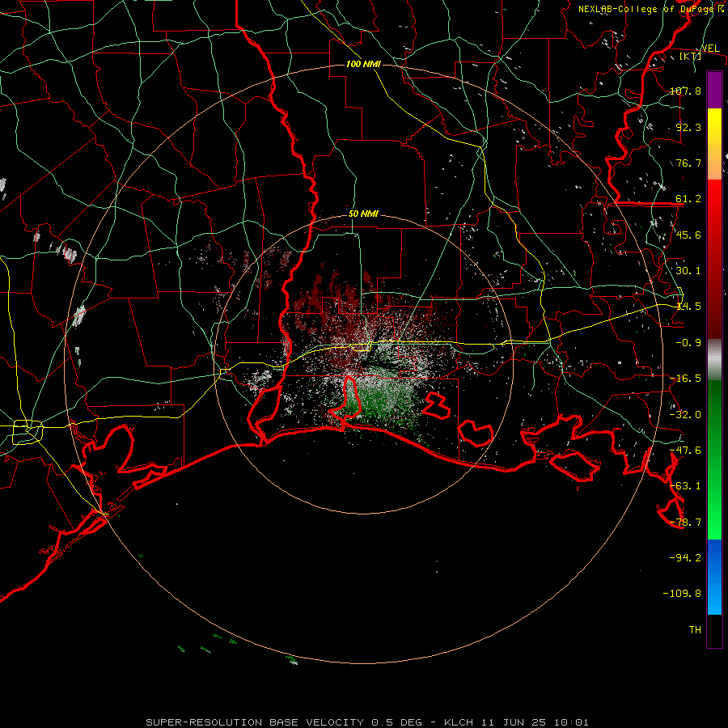The width and height of the screenshot is (728, 728).
Task: Select the -0.9 legend value
Action: click(x=688, y=343)
